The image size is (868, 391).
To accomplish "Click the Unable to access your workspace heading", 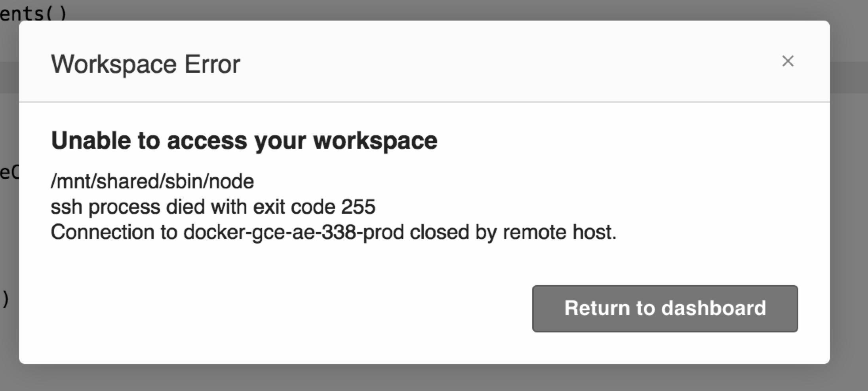I will point(244,140).
